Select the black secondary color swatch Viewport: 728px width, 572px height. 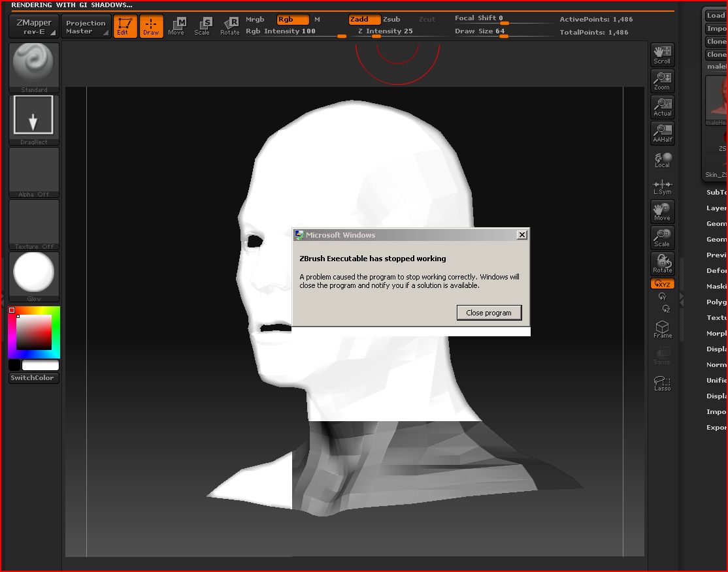[x=14, y=365]
